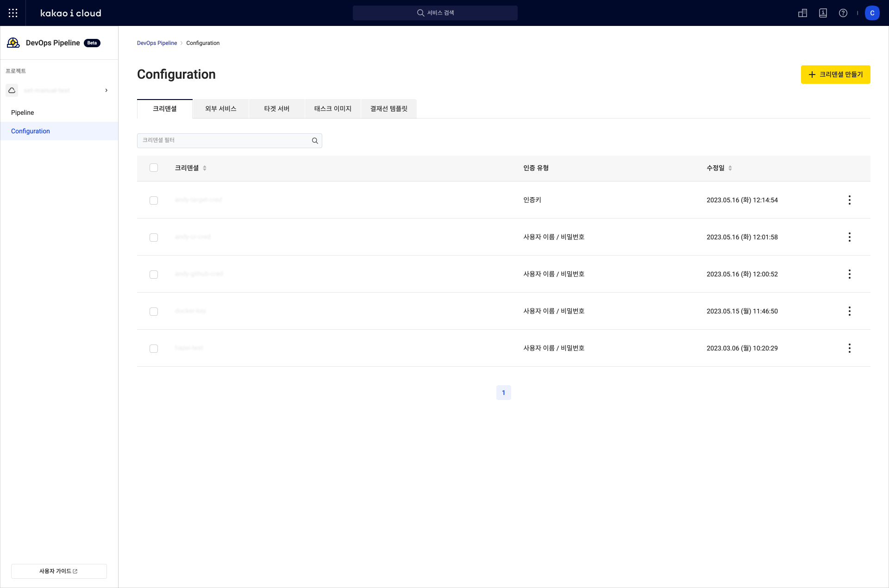889x588 pixels.
Task: Open more options for 12:00:52 row
Action: coord(849,274)
